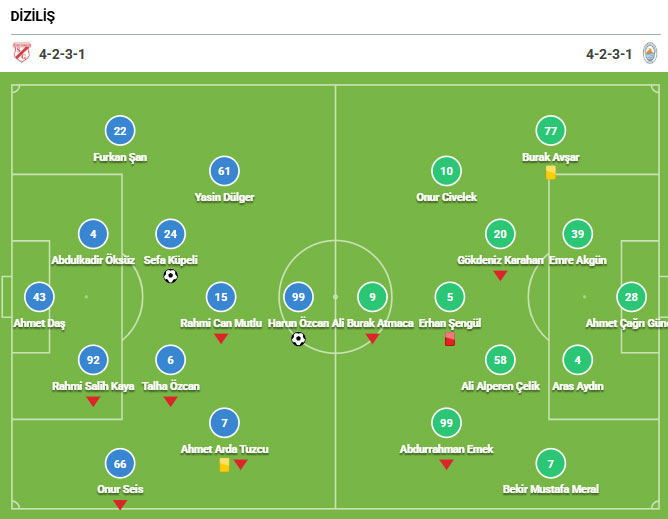Click the home team crest icon
The width and height of the screenshot is (668, 519).
pyautogui.click(x=22, y=53)
